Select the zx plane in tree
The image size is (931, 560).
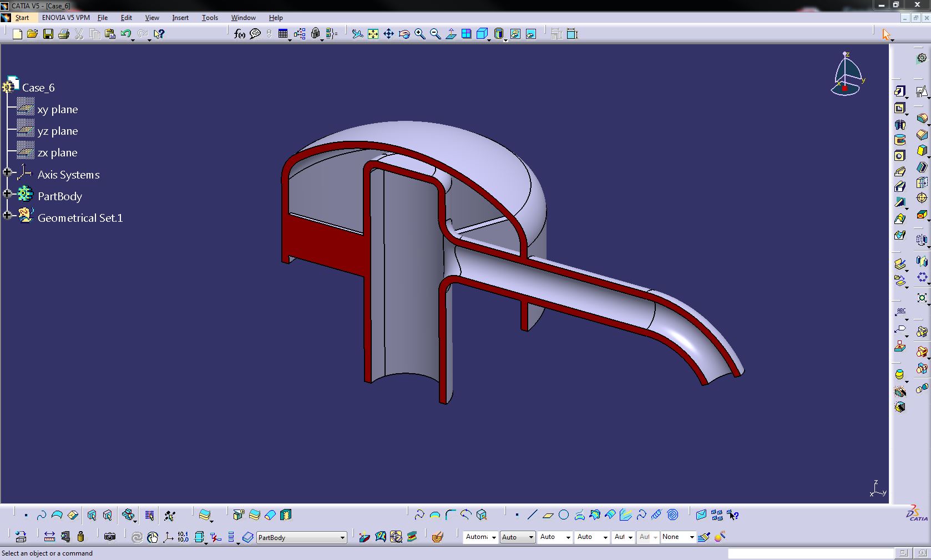pos(58,153)
